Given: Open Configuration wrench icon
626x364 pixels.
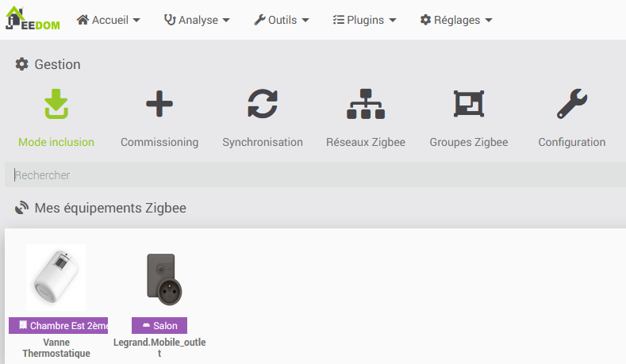Looking at the screenshot, I should pyautogui.click(x=572, y=104).
